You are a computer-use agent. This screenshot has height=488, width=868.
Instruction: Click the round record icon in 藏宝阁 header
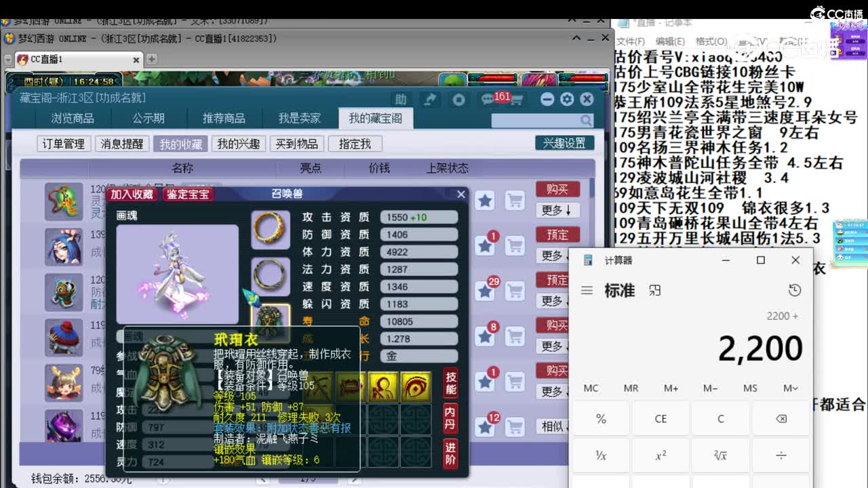458,100
